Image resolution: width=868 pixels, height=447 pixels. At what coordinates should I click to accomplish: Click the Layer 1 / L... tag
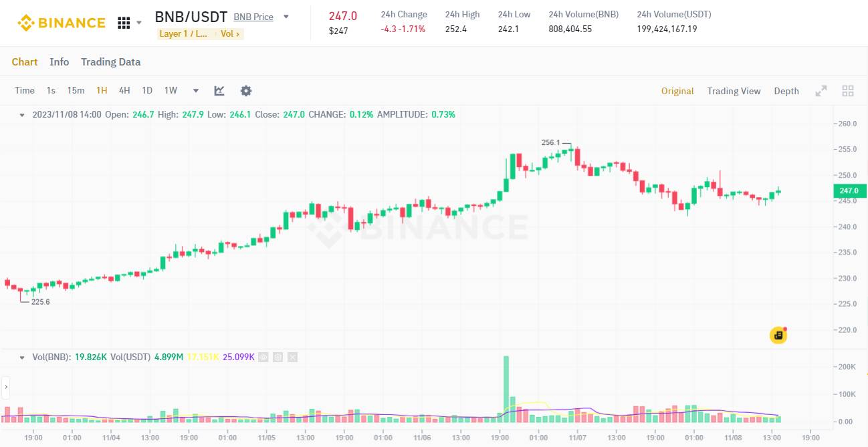[x=184, y=33]
